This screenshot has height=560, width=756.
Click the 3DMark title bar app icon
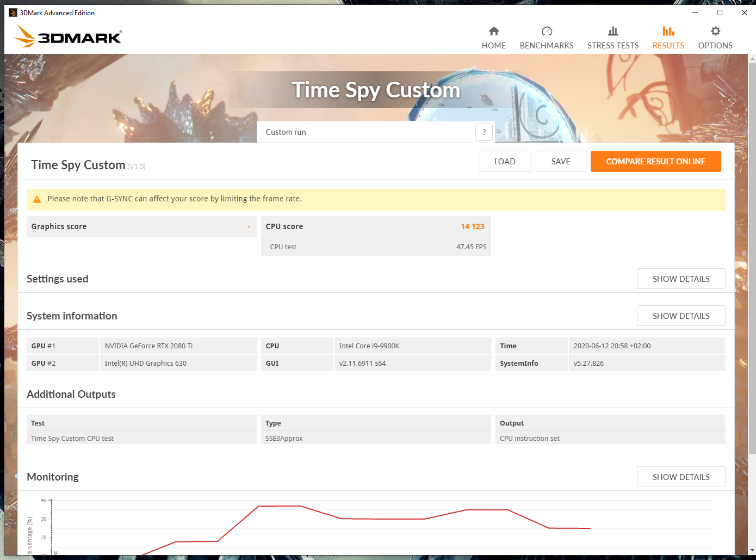13,13
